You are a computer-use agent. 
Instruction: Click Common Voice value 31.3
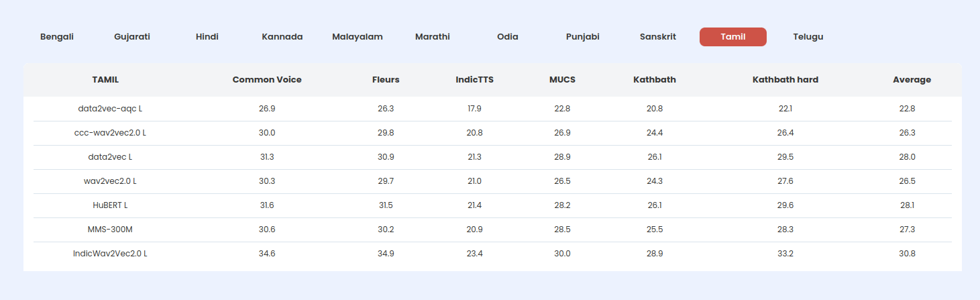tap(267, 157)
